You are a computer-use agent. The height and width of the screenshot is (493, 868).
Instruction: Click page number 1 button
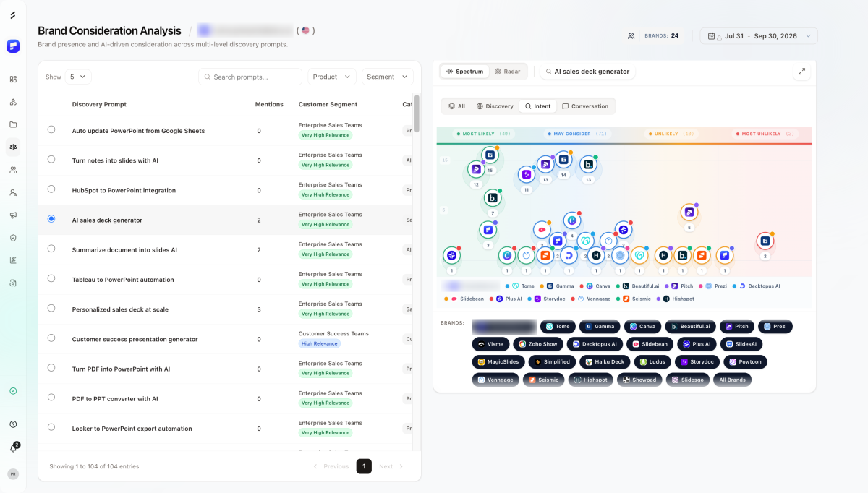pos(364,466)
